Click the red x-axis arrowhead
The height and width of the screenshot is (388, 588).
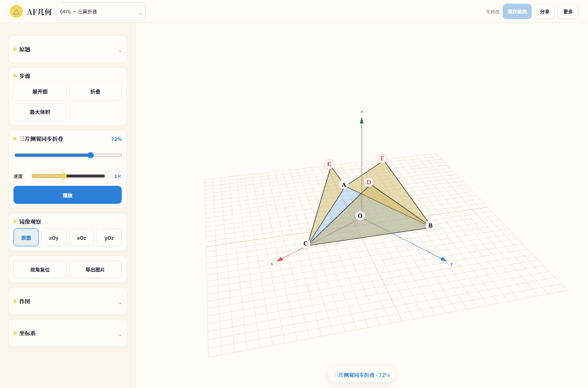(x=280, y=259)
